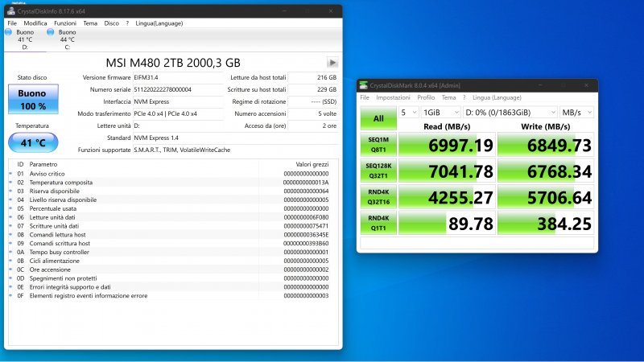Select Cicli alimentazione row
The height and width of the screenshot is (362, 644).
coord(173,261)
